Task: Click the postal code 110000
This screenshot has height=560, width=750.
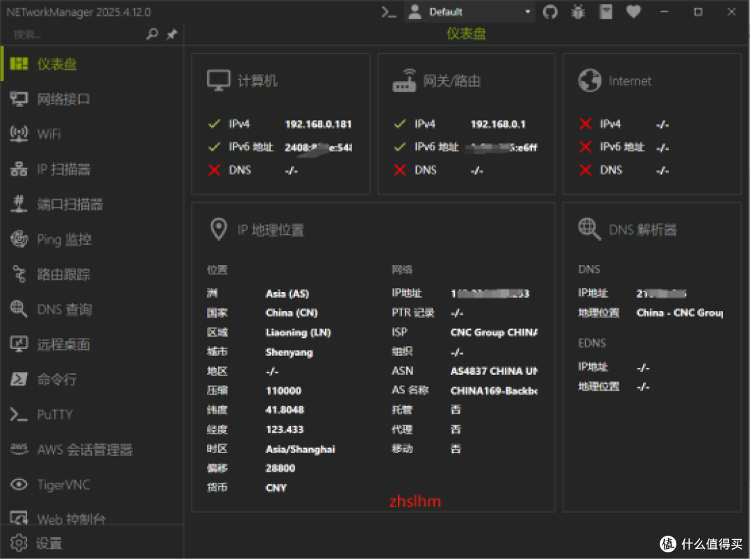Action: [x=283, y=391]
